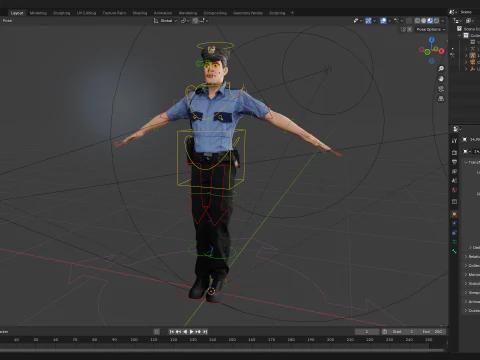Open the Tool properties tab
480x360 pixels.
click(454, 141)
